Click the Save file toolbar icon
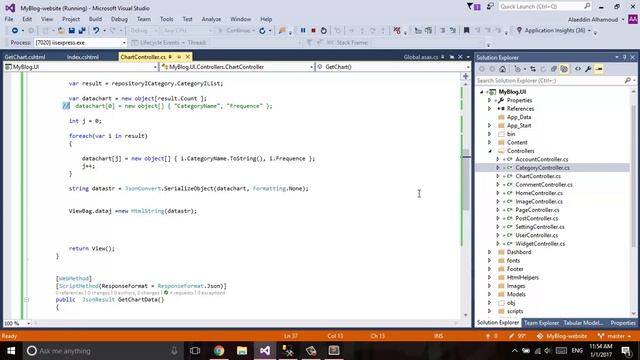This screenshot has width=640, height=360. pyautogui.click(x=71, y=31)
